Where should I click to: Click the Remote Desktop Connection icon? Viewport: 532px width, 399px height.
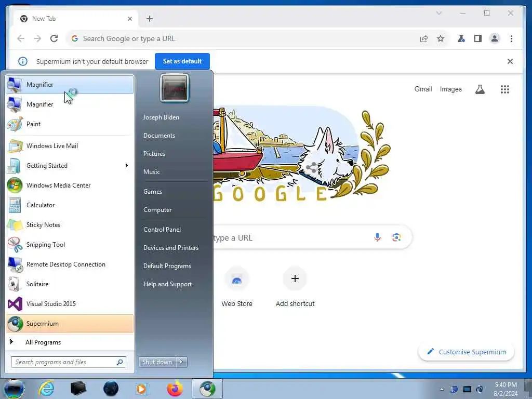click(x=15, y=264)
